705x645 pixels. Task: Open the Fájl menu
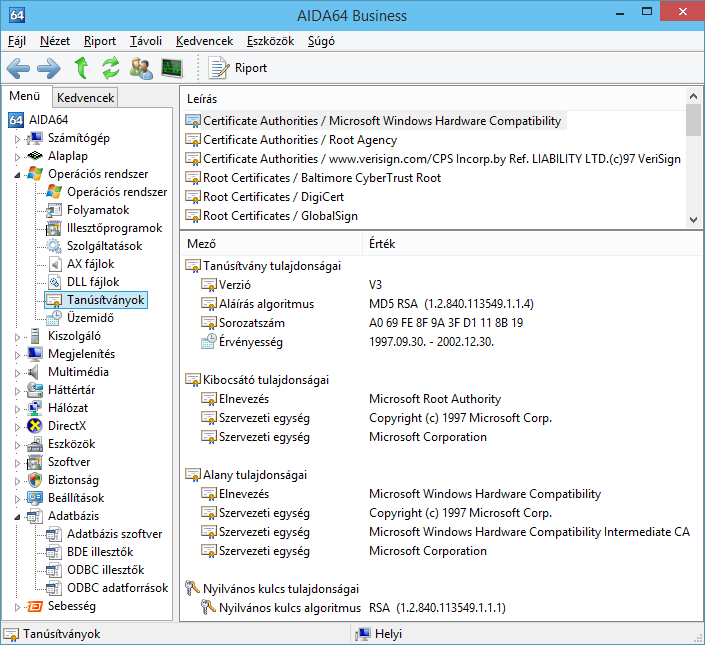coord(17,41)
